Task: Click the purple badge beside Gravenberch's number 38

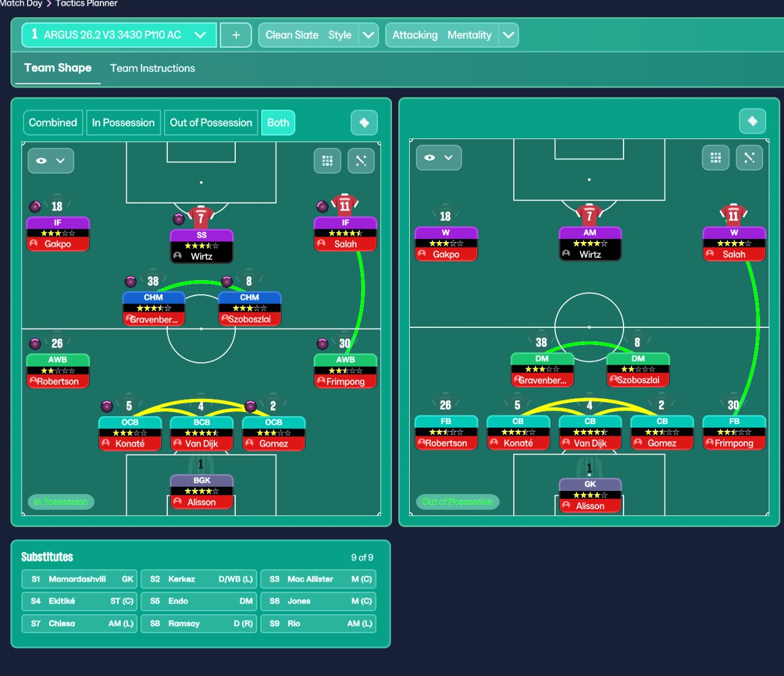Action: point(130,281)
